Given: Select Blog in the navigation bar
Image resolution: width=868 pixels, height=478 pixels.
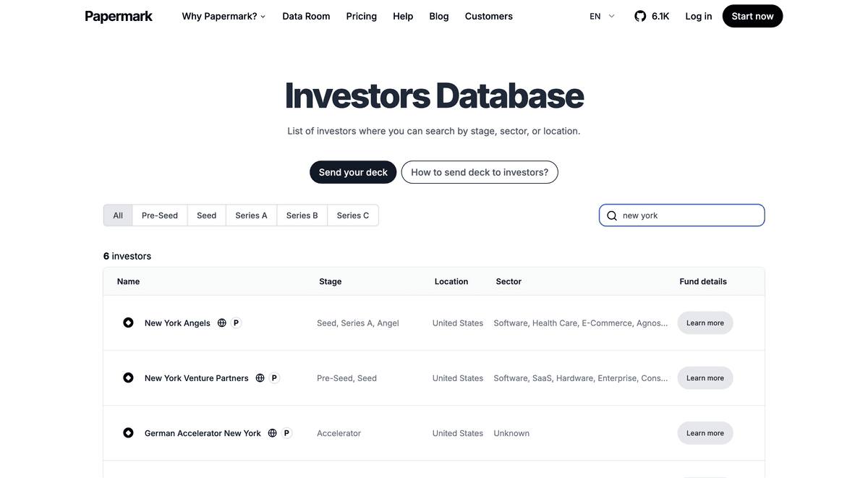Looking at the screenshot, I should 438,15.
